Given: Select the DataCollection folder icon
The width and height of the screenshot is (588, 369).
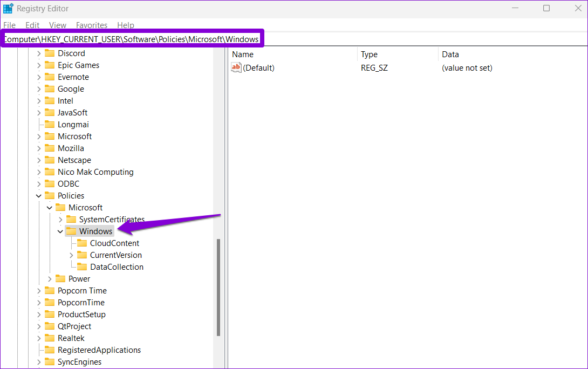Looking at the screenshot, I should (82, 266).
